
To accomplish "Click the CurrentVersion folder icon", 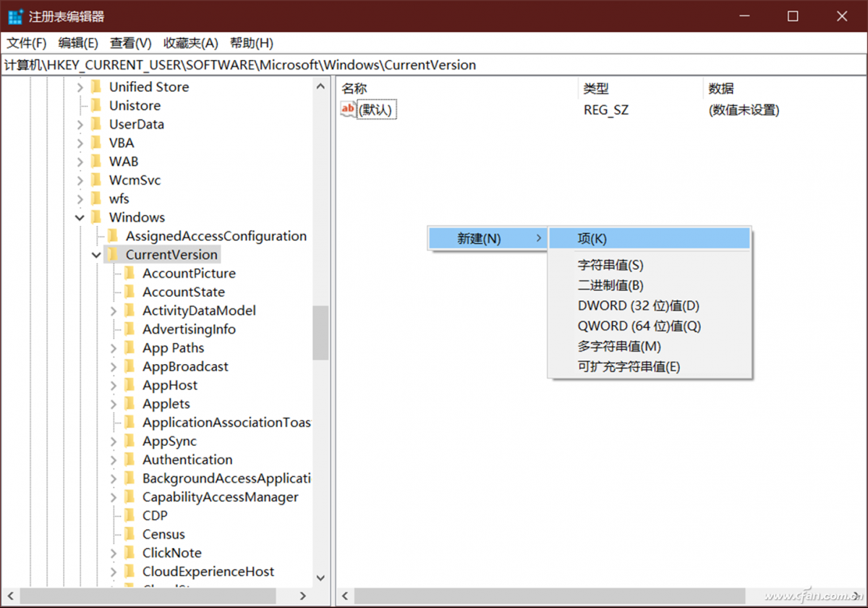I will tap(113, 255).
